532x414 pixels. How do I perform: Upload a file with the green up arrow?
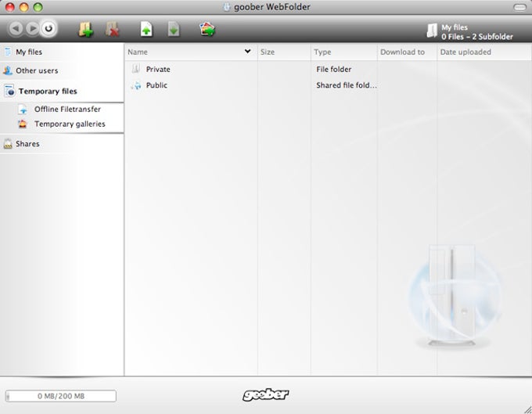coord(146,29)
